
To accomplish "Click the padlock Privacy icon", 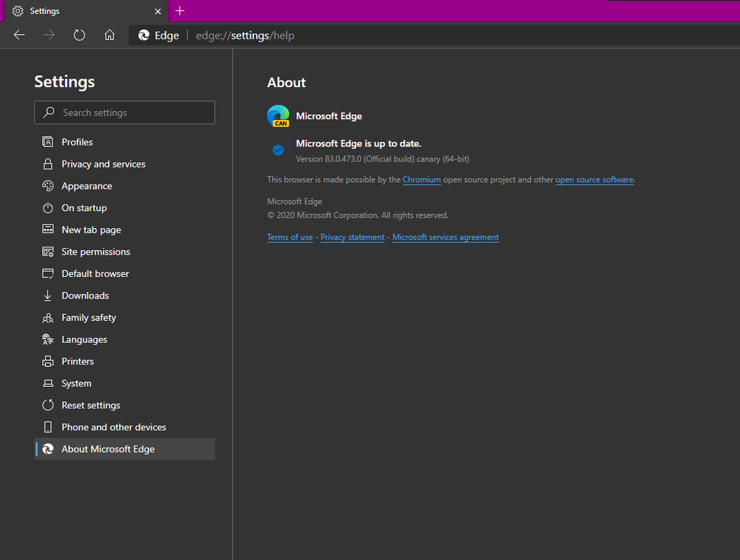I will coord(47,164).
